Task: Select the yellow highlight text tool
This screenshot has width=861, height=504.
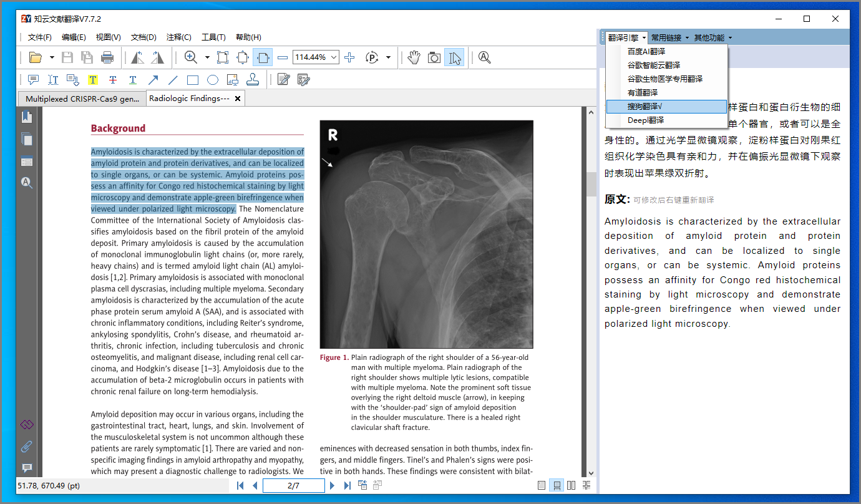Action: click(x=93, y=80)
